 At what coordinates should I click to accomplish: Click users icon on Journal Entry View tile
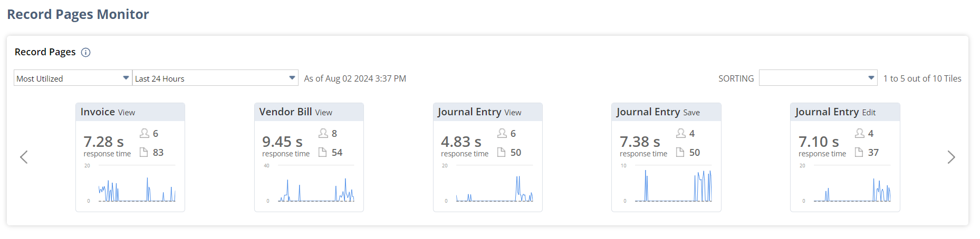tap(502, 133)
